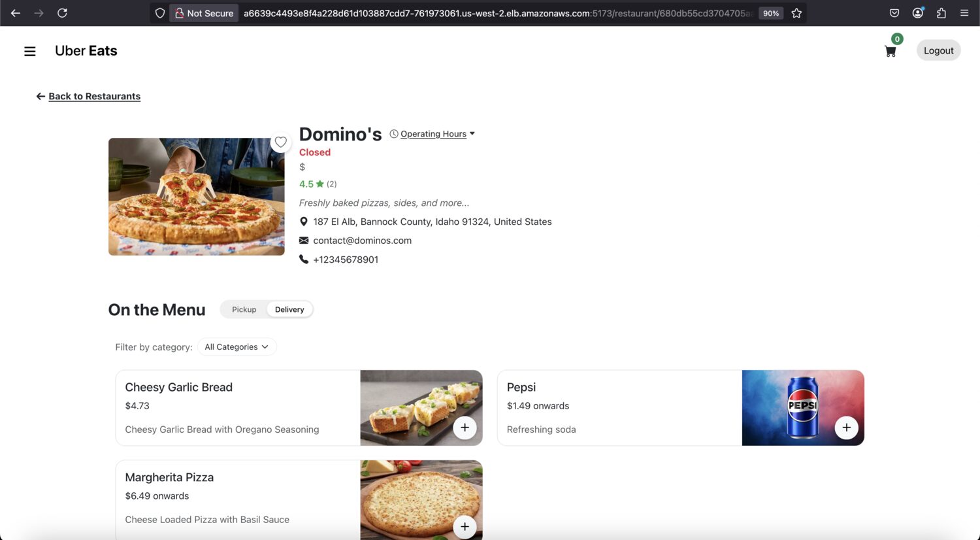Go to Uber Eats home logo

pyautogui.click(x=86, y=51)
